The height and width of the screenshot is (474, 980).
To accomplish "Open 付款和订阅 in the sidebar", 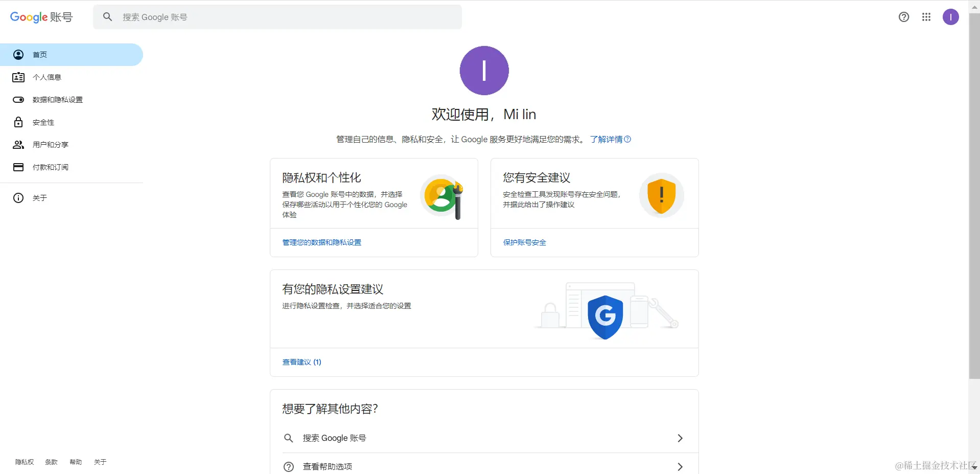I will [x=72, y=167].
